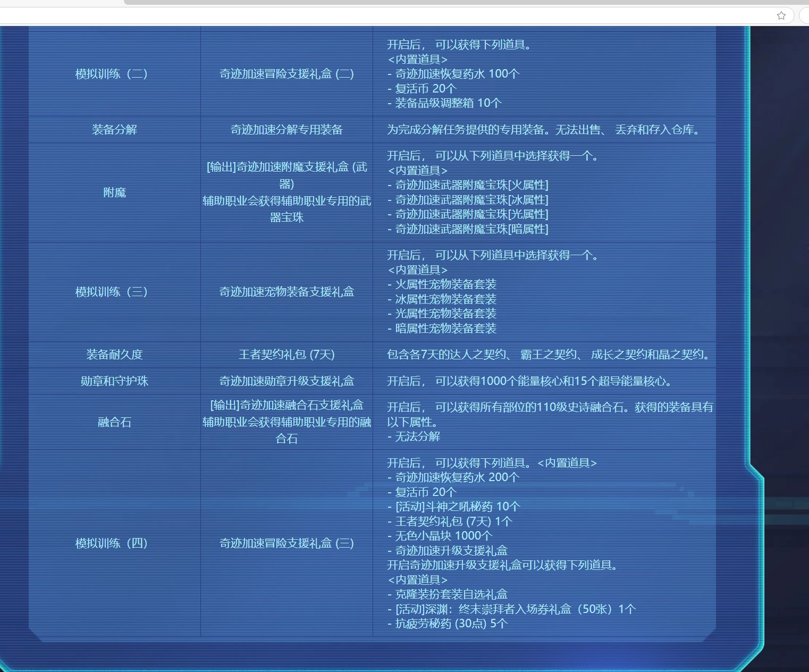Click 奇迹加速勋章升级支援礼盒 reward cell
809x672 pixels.
[x=286, y=381]
